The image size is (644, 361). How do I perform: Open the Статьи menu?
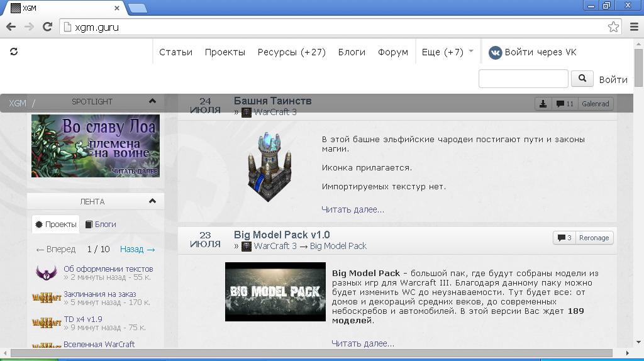pos(176,52)
